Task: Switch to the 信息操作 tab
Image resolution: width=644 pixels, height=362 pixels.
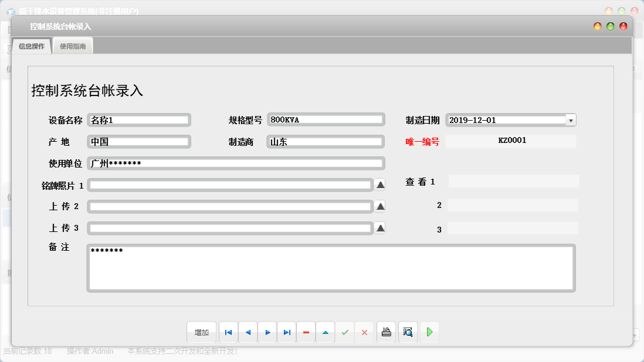Action: 32,46
